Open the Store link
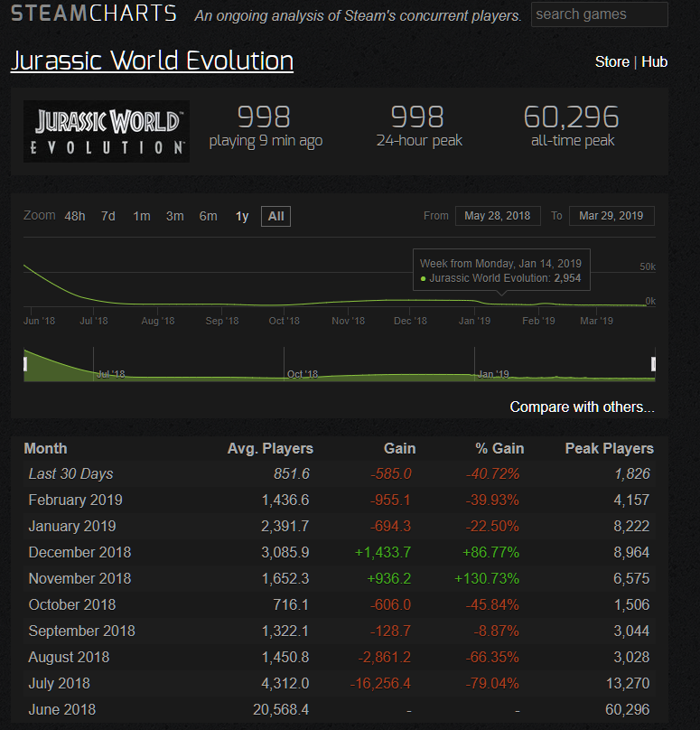Image resolution: width=700 pixels, height=730 pixels. 612,61
